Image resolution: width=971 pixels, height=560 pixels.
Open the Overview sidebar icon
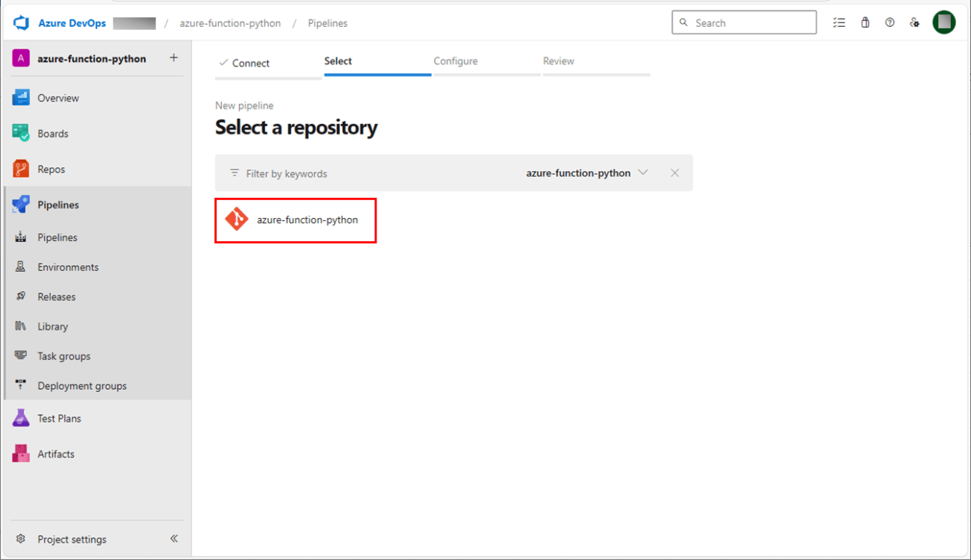point(21,98)
